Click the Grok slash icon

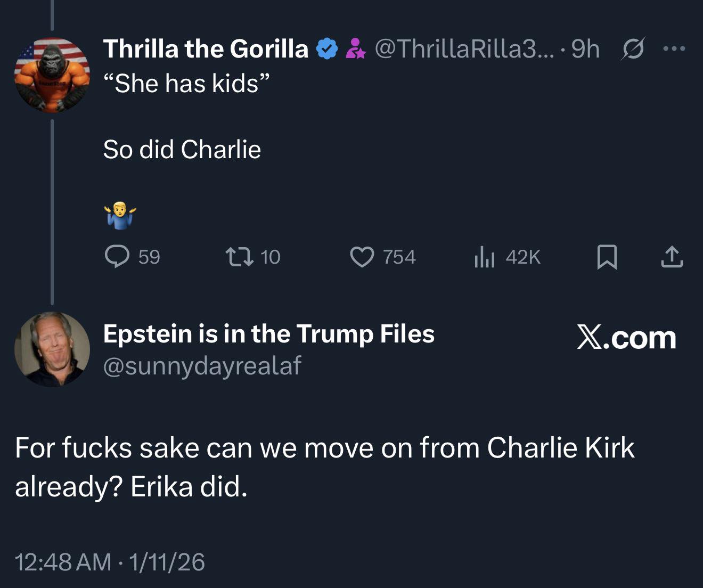click(633, 49)
